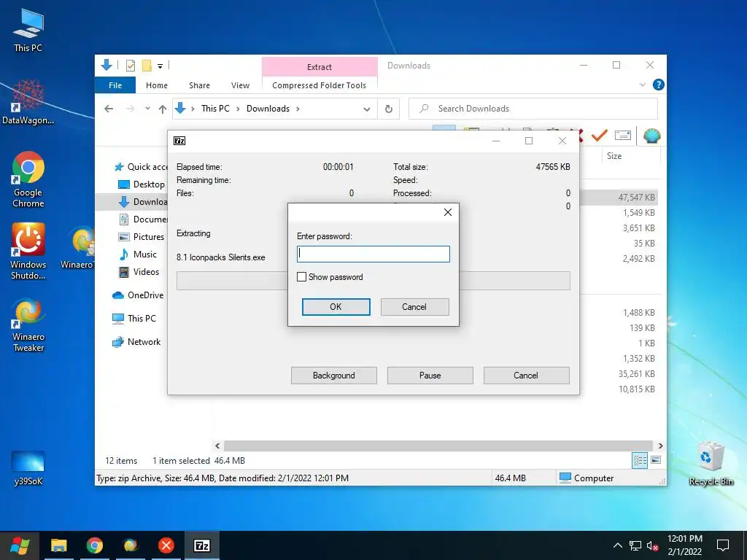Screen dimensions: 747x560
Task: Cancel the password prompt
Action: pos(414,307)
